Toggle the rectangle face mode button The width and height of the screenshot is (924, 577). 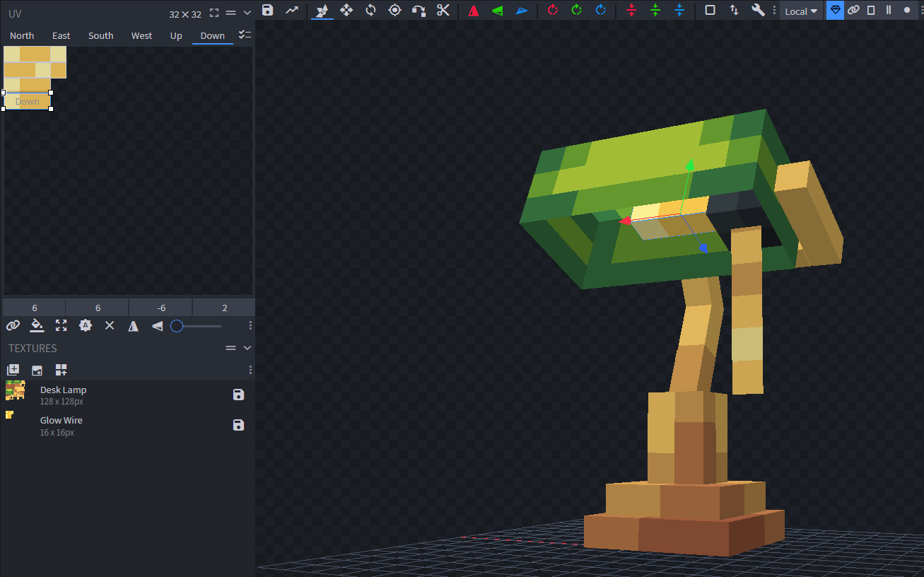(871, 10)
